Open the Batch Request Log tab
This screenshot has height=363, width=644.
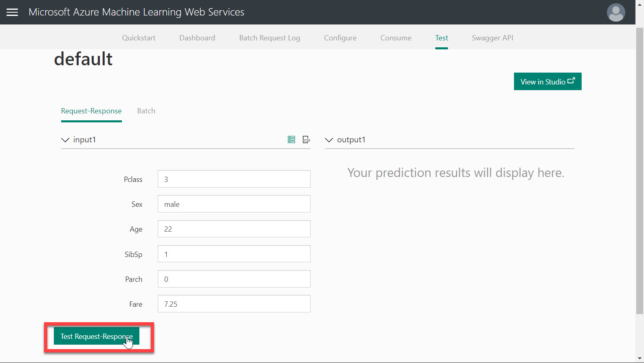pos(269,38)
